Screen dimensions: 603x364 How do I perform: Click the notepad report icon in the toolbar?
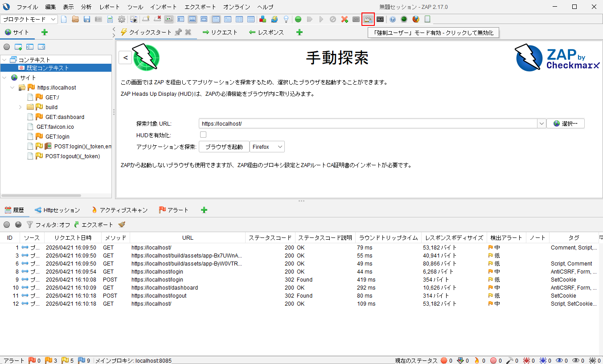coord(427,19)
